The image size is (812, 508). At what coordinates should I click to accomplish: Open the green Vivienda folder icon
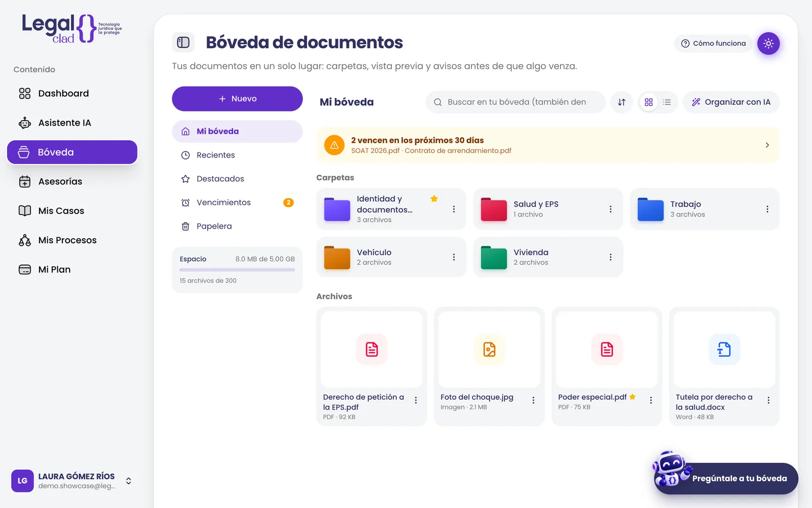coord(494,258)
